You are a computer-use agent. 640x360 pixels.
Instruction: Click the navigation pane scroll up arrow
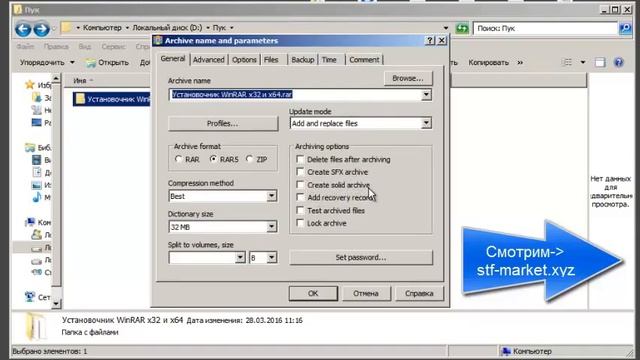click(x=56, y=78)
